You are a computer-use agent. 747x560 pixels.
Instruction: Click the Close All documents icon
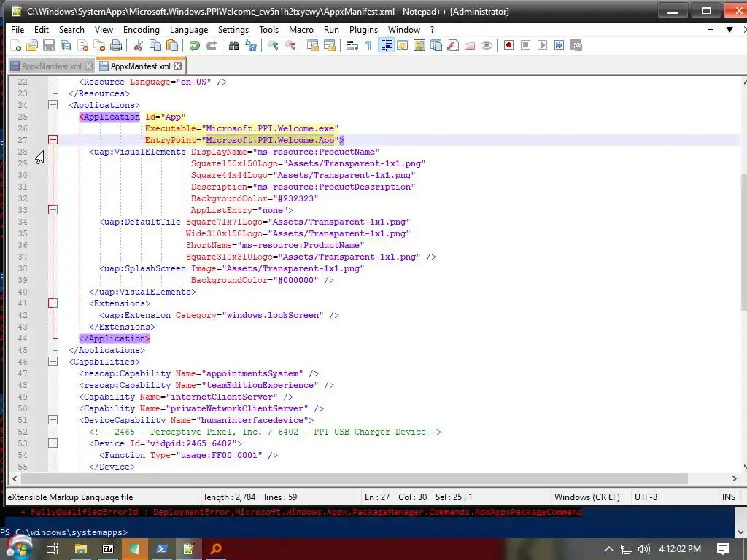click(x=99, y=45)
